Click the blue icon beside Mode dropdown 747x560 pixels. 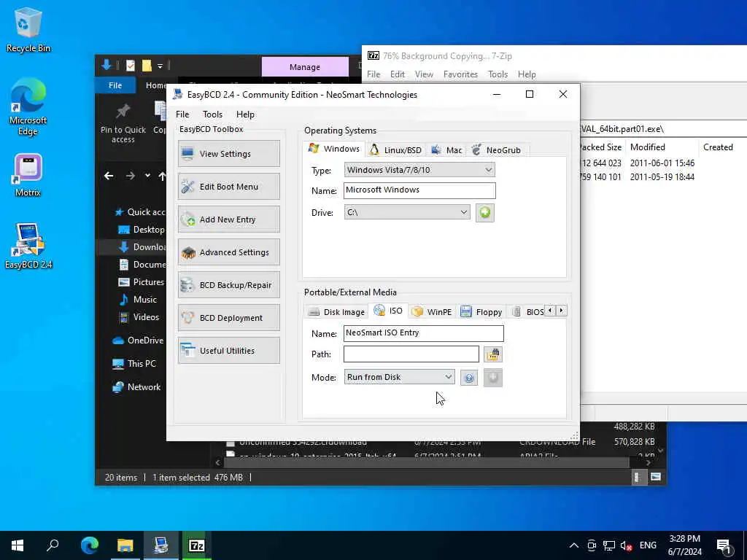[469, 378]
